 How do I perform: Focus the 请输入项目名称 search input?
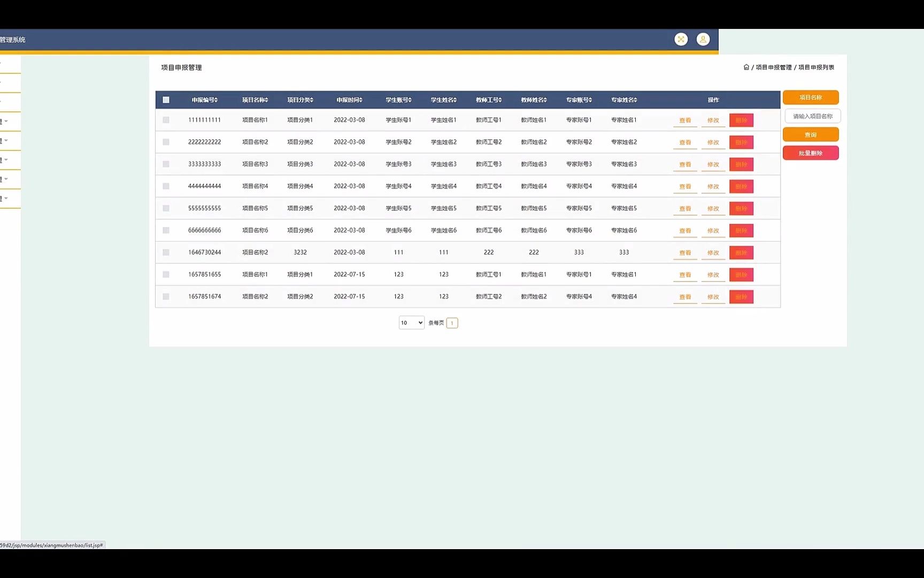pos(813,116)
